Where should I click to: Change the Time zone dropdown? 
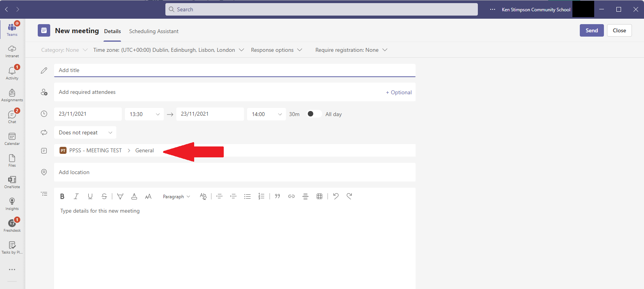pyautogui.click(x=168, y=50)
